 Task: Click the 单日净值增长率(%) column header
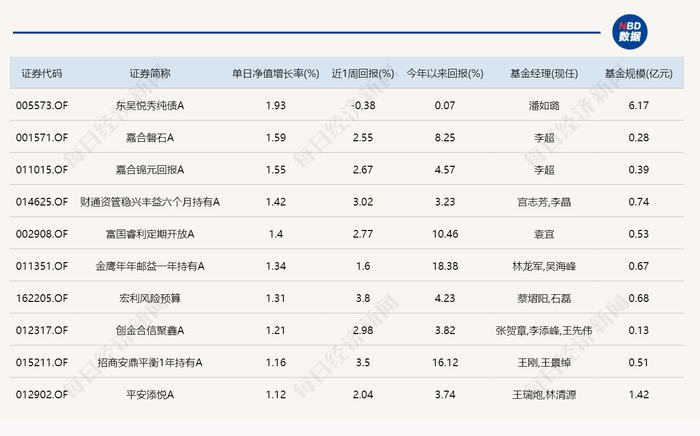(275, 74)
